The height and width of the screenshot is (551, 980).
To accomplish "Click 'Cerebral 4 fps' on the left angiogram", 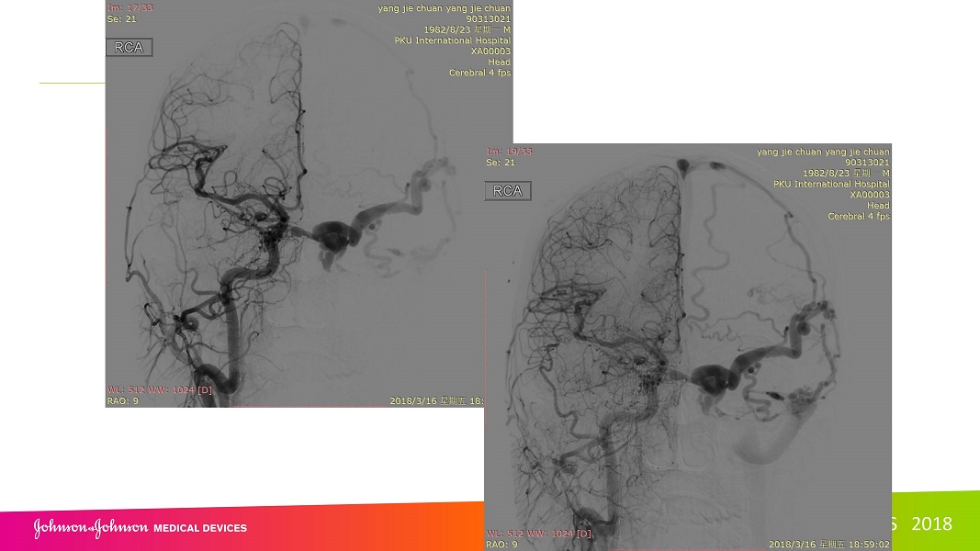I will coord(479,73).
